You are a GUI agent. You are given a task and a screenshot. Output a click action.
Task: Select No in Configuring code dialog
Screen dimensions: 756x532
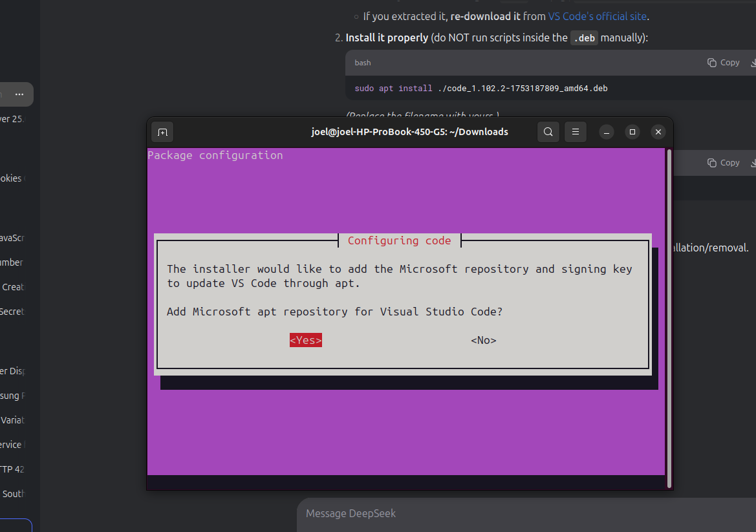point(484,340)
